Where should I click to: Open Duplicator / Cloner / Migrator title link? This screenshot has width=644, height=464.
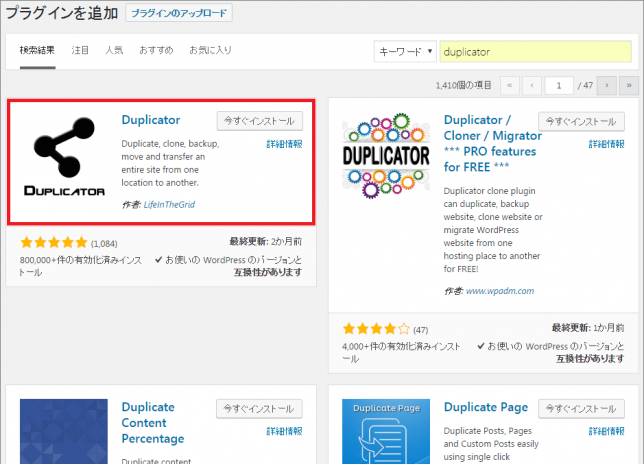(493, 143)
